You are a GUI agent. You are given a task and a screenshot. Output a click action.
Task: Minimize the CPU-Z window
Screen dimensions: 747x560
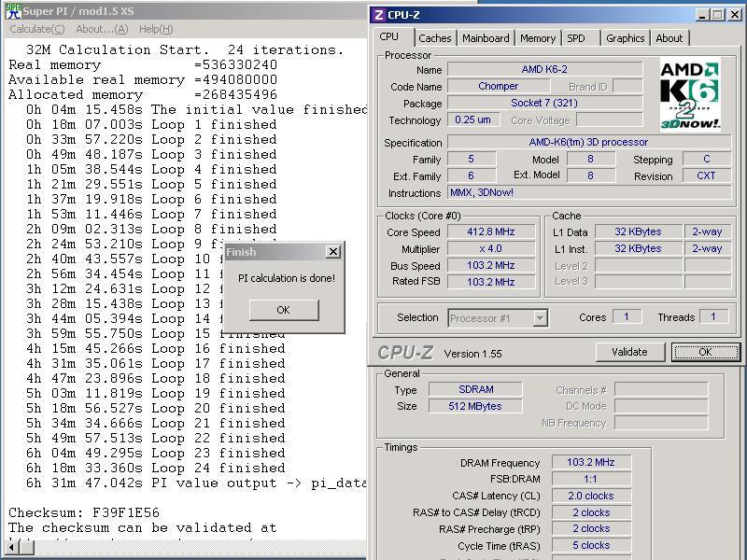point(701,15)
